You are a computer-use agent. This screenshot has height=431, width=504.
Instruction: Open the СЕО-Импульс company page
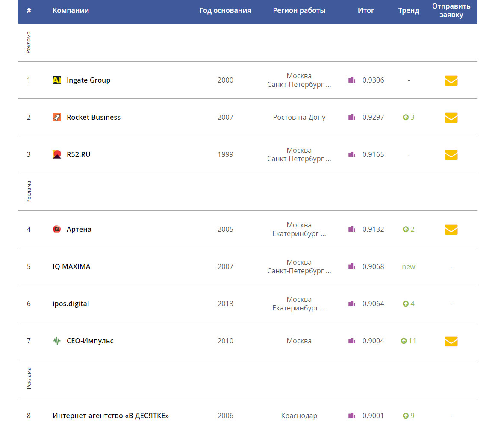(90, 341)
